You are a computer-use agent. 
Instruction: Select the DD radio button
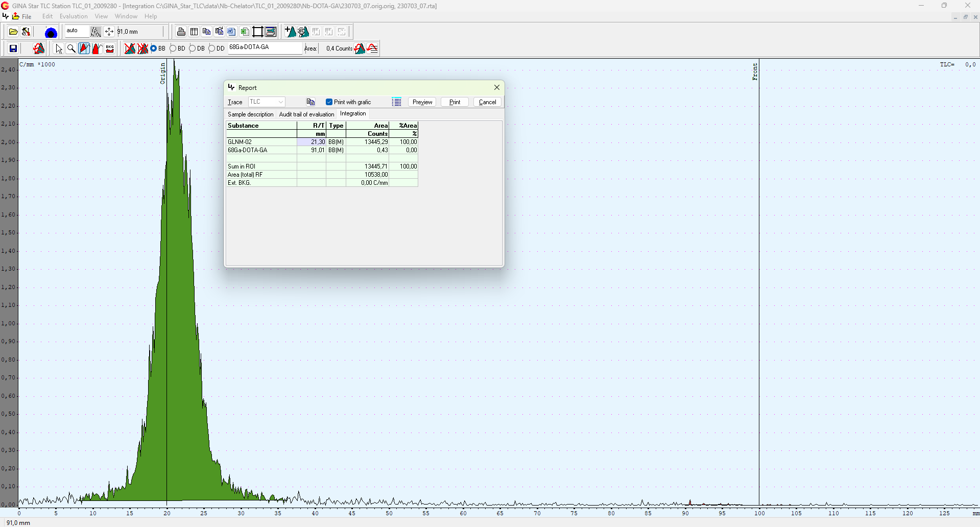212,49
